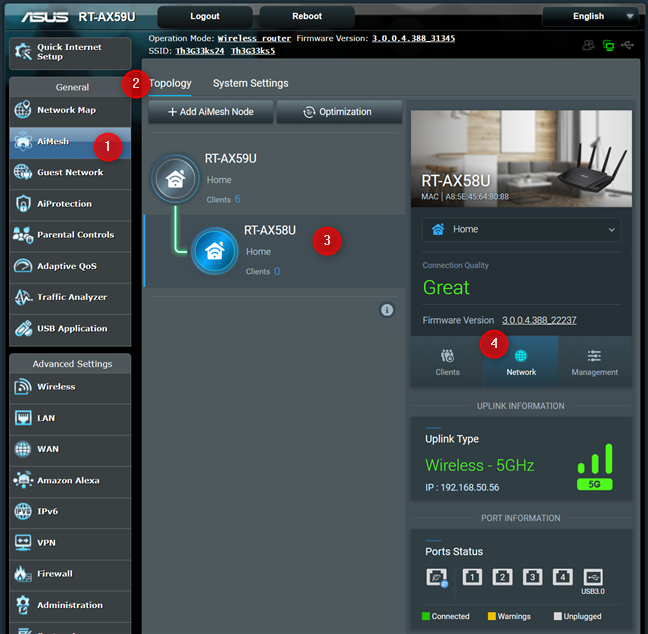Click the WAN port status icon
Image resolution: width=648 pixels, height=634 pixels.
point(437,577)
